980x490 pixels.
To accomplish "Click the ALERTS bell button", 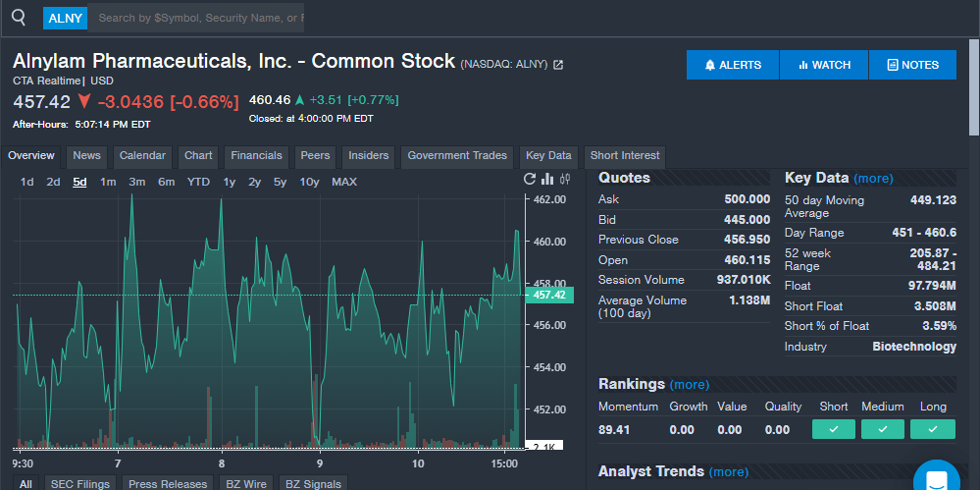I will pyautogui.click(x=733, y=65).
